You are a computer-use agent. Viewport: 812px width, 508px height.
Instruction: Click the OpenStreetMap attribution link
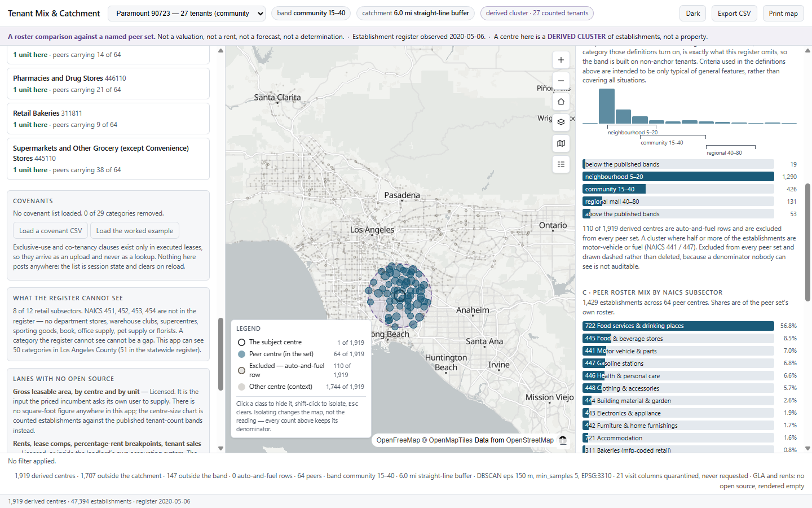(x=530, y=440)
